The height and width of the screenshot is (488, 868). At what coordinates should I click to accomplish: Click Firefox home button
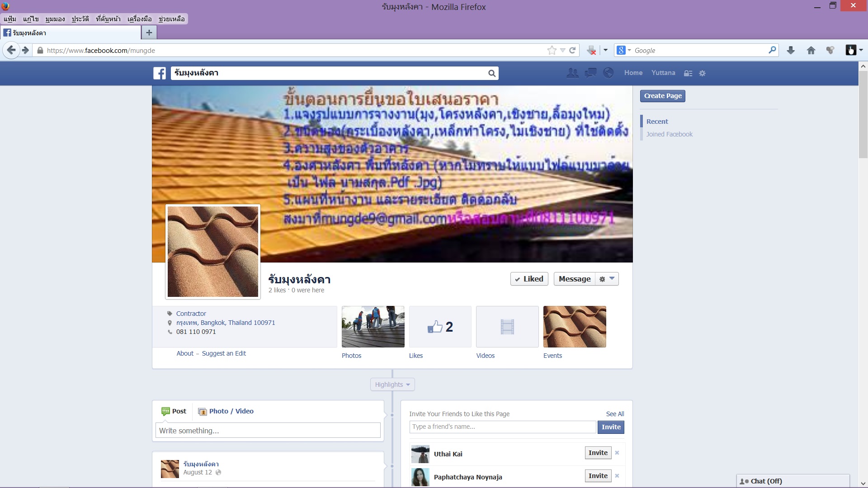pyautogui.click(x=811, y=51)
